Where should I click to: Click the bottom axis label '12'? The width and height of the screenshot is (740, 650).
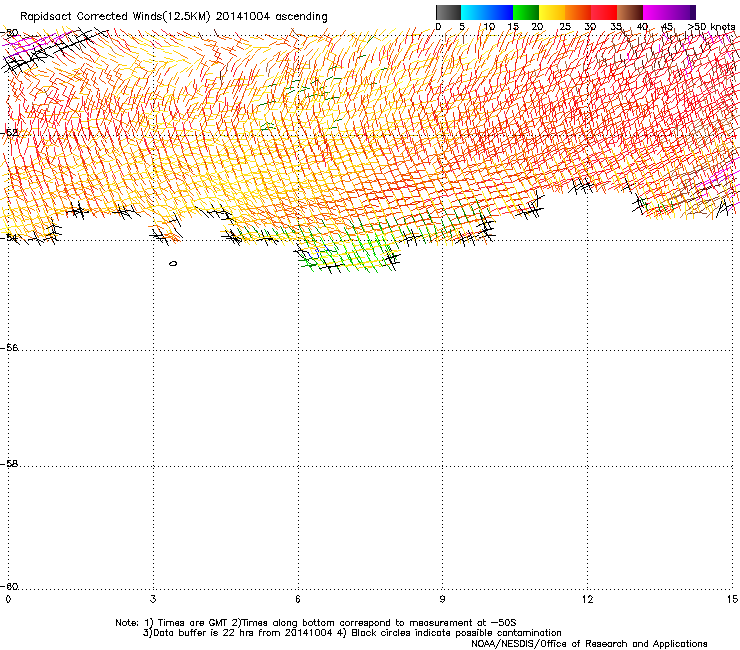pyautogui.click(x=588, y=599)
